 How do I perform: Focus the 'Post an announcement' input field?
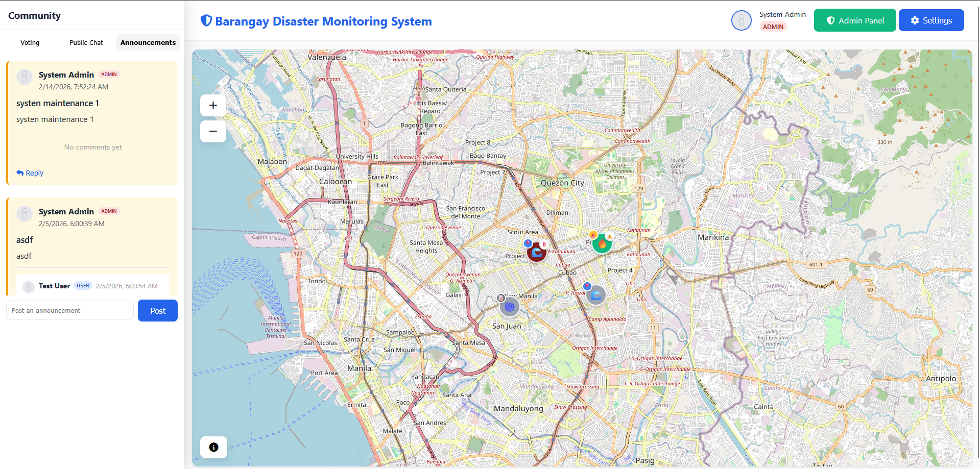(70, 310)
